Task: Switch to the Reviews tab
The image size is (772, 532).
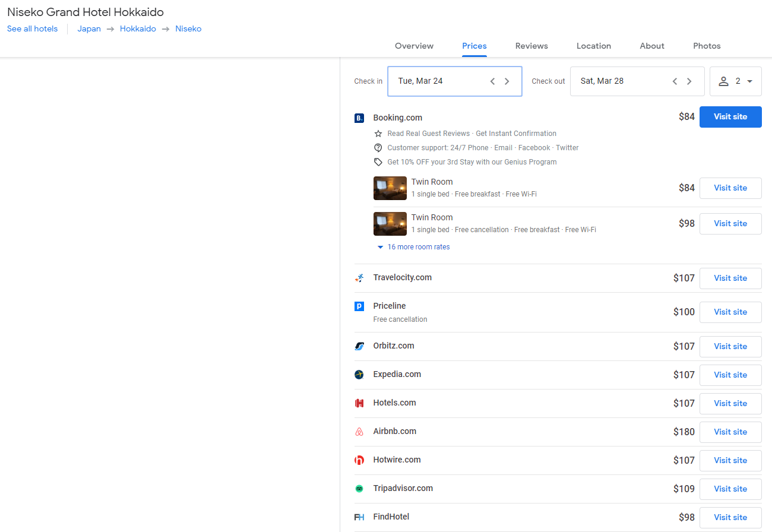Action: pos(531,46)
